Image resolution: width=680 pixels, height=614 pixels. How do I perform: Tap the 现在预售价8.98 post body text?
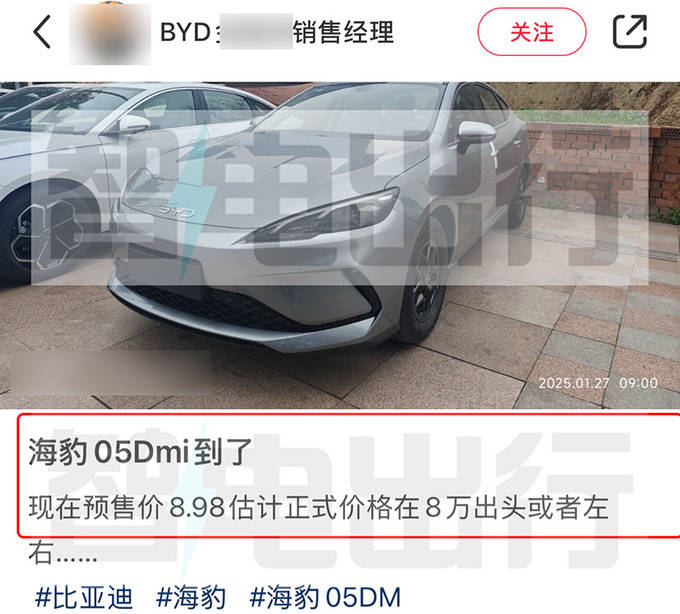pyautogui.click(x=319, y=507)
